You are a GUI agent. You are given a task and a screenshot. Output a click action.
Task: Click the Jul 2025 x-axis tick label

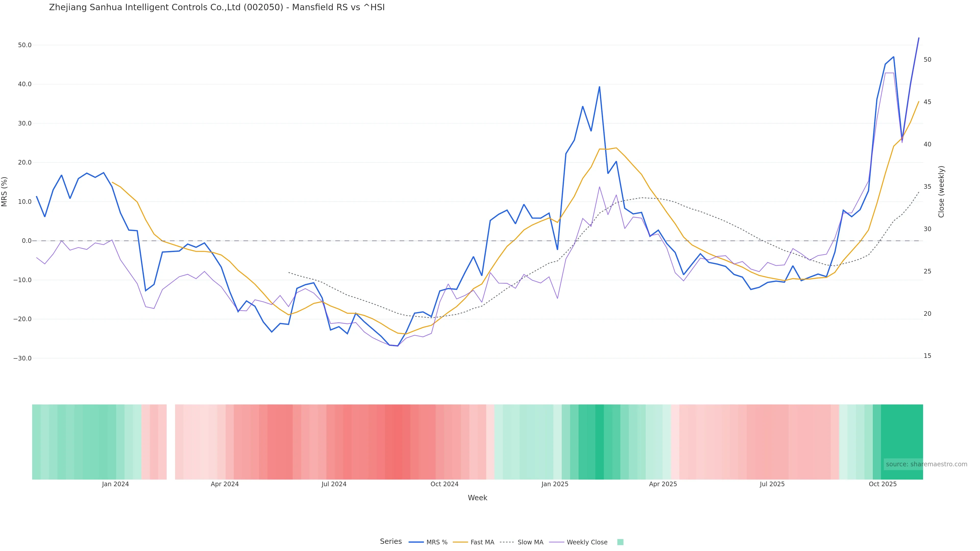772,484
